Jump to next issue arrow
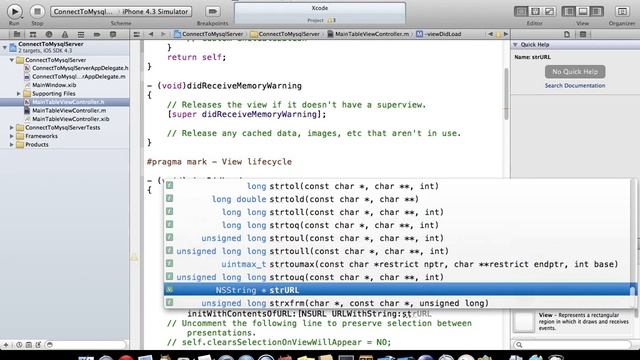 tap(506, 34)
